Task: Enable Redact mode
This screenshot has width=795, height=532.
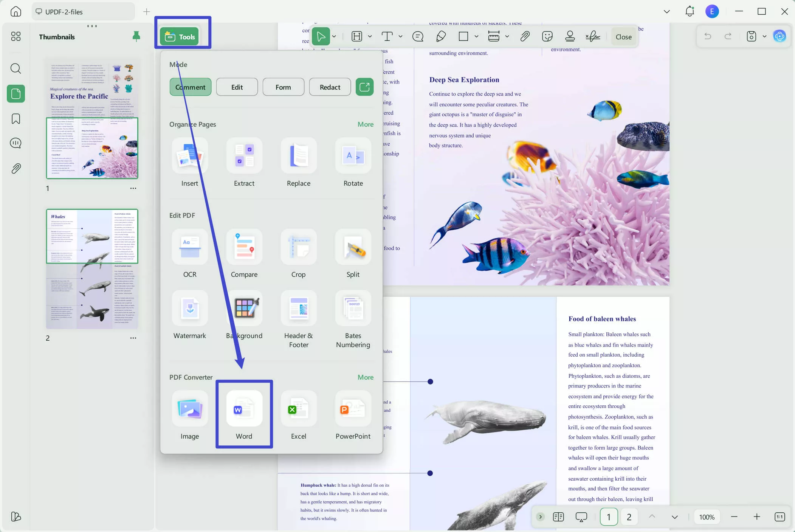Action: coord(329,87)
